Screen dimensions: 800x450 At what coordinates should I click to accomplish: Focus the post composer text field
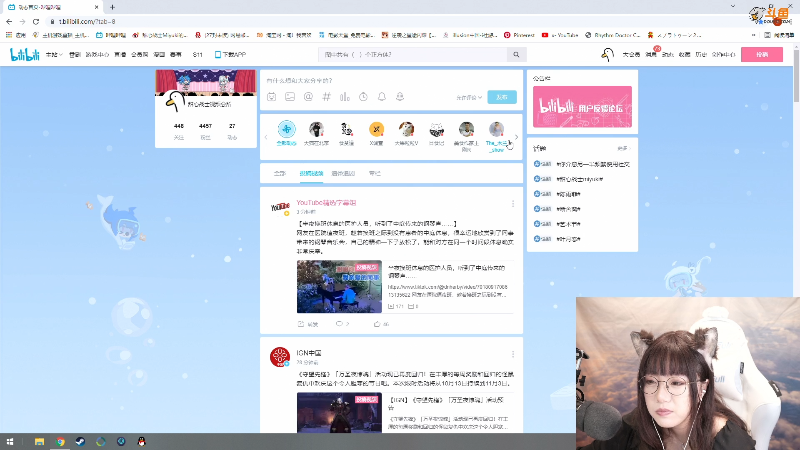click(391, 81)
